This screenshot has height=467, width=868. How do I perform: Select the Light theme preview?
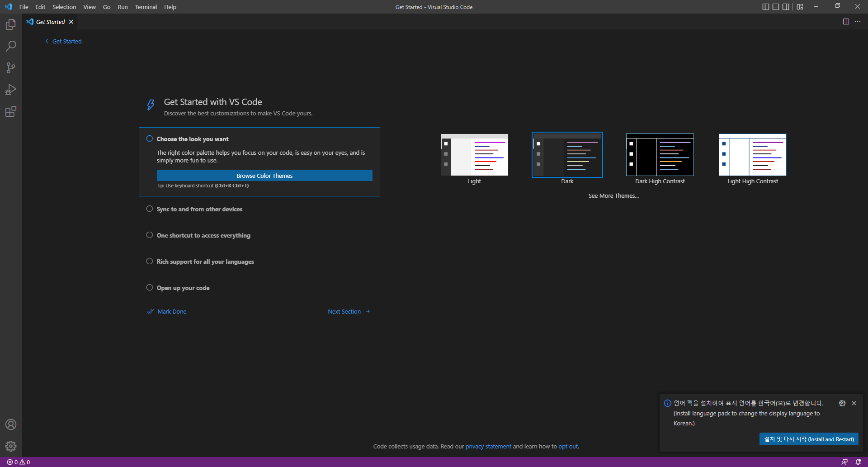(x=474, y=155)
